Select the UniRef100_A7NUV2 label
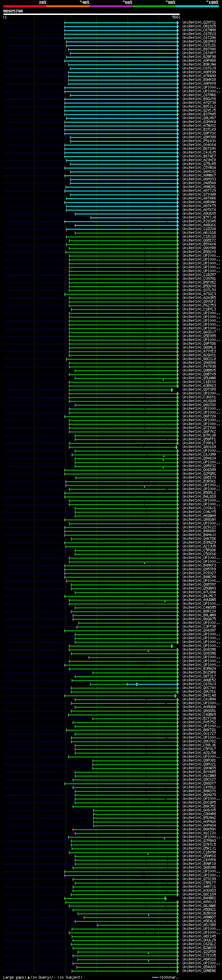The width and height of the screenshot is (222, 980). tap(199, 126)
